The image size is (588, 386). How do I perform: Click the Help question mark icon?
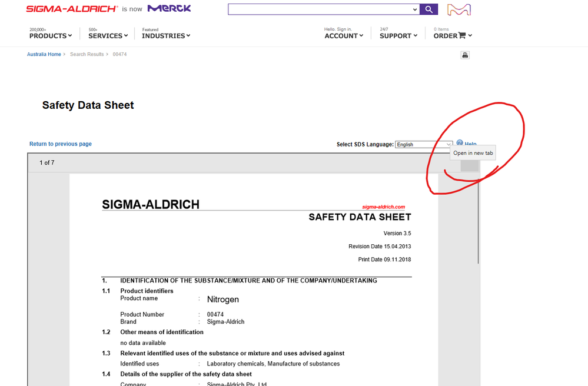click(x=460, y=143)
